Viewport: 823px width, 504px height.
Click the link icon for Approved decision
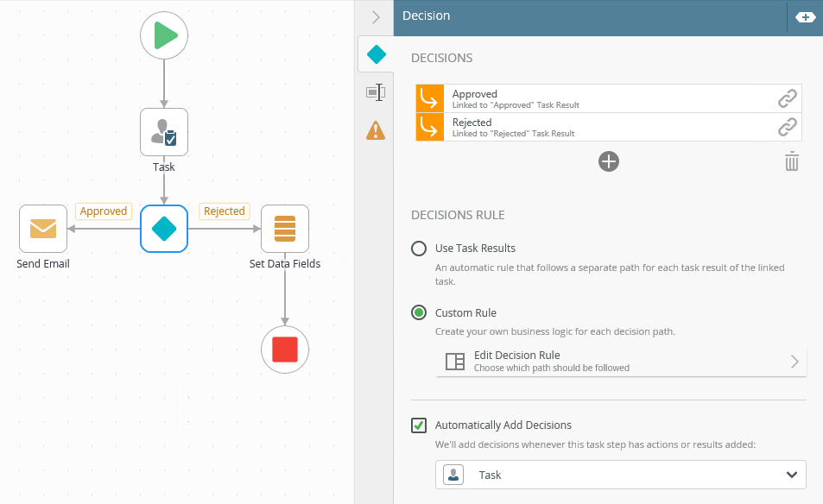(787, 99)
